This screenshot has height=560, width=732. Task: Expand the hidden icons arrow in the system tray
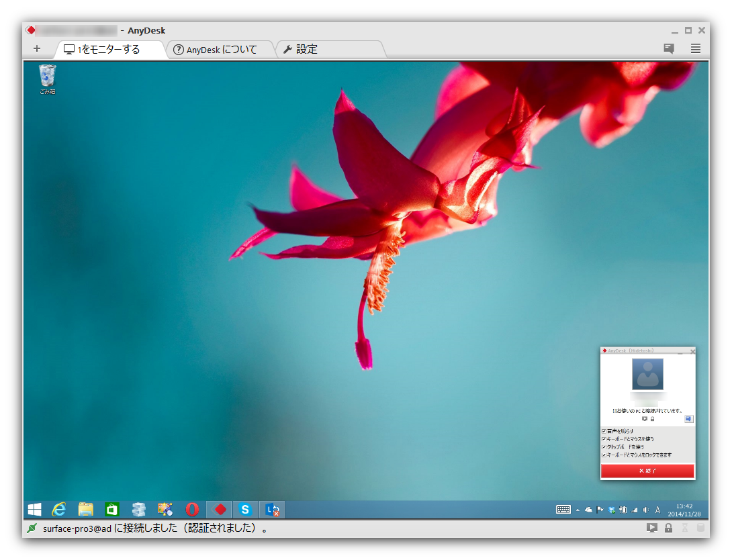coord(578,510)
